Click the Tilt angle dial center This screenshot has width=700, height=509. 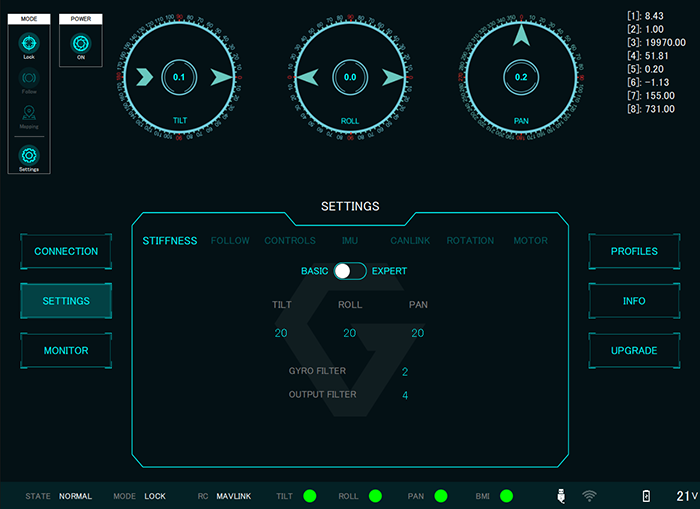tap(180, 77)
